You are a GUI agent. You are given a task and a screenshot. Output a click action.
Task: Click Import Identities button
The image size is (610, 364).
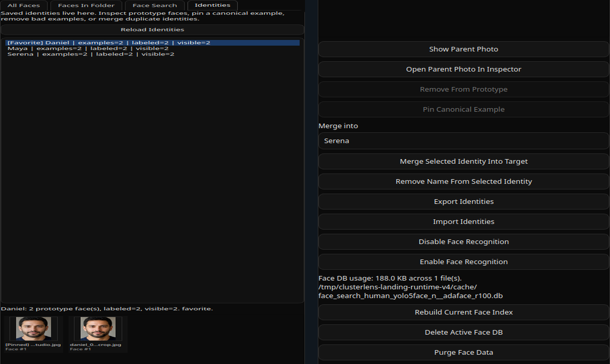coord(463,222)
